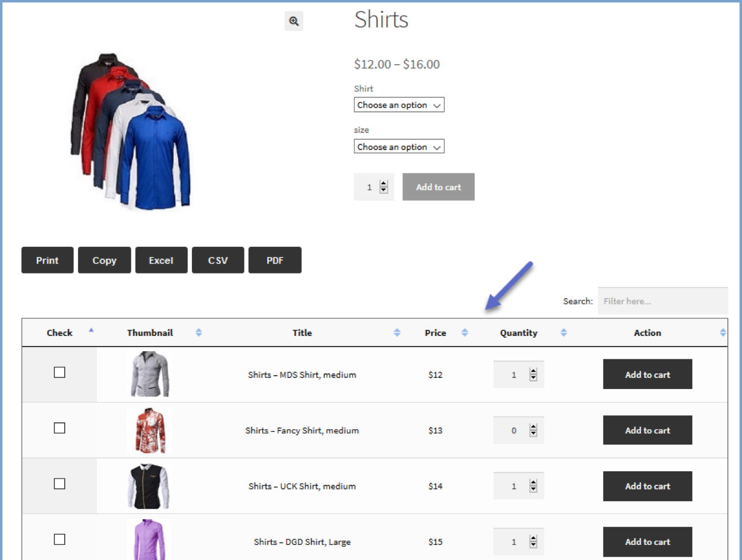The width and height of the screenshot is (742, 560).
Task: Click the MDS Shirt gray thumbnail
Action: (x=150, y=374)
